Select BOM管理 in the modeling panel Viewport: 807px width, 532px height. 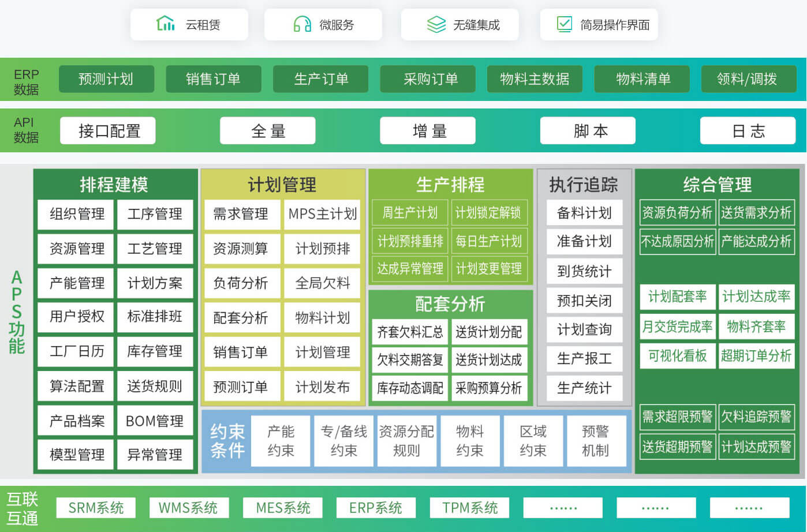coord(155,421)
